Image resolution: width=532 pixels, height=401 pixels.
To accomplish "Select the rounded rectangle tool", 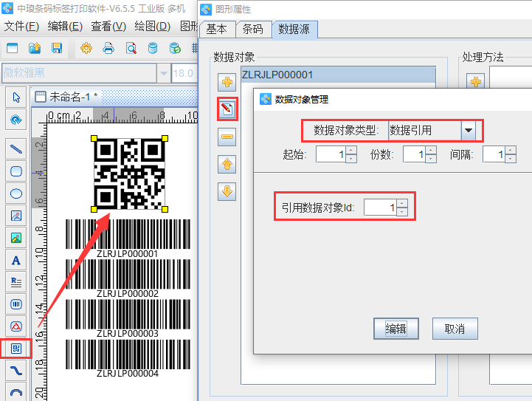I will coord(16,171).
